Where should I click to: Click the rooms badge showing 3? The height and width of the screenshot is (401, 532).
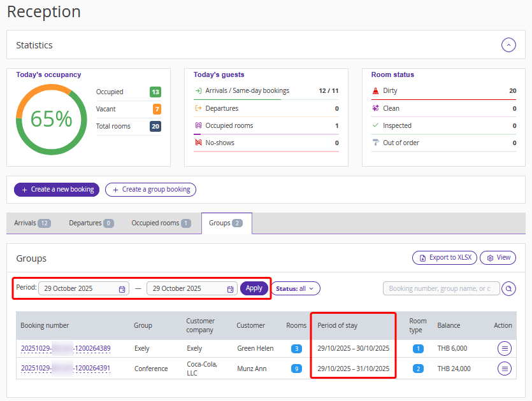(296, 349)
